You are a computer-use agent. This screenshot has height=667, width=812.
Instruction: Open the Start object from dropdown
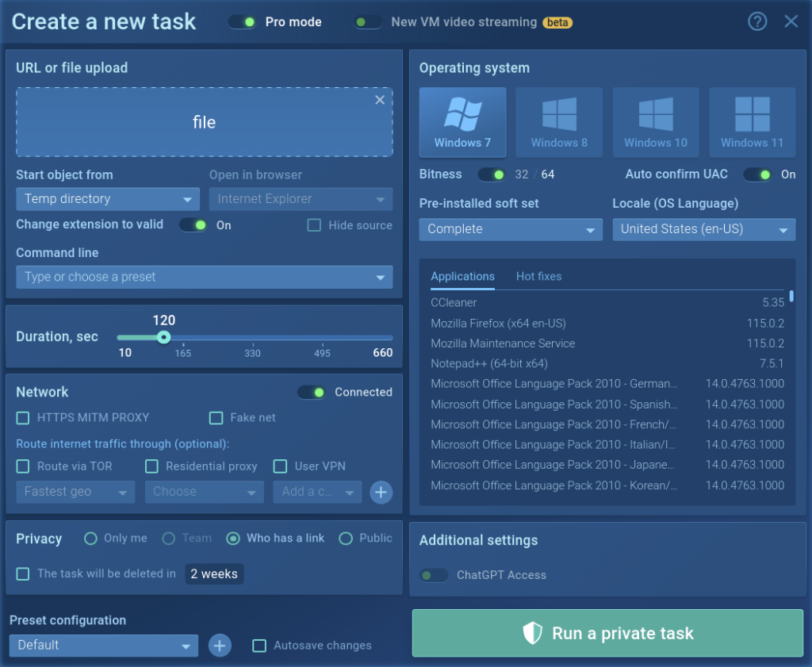click(108, 199)
